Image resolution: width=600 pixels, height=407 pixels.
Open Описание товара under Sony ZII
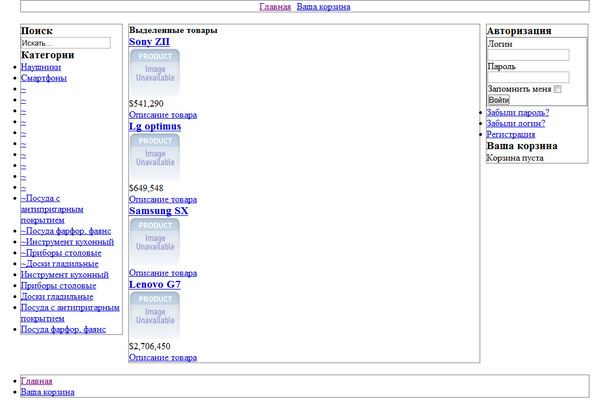coord(163,115)
